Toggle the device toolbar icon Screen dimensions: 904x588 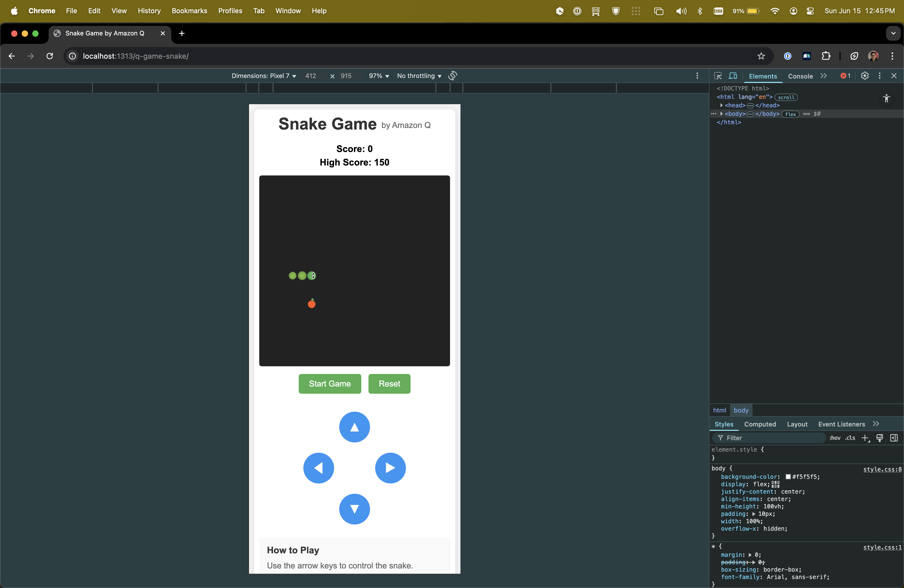(x=732, y=76)
